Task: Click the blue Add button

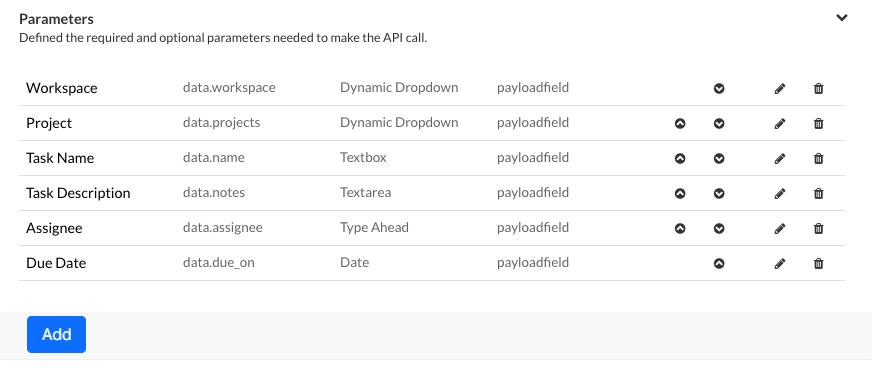Action: 56,334
